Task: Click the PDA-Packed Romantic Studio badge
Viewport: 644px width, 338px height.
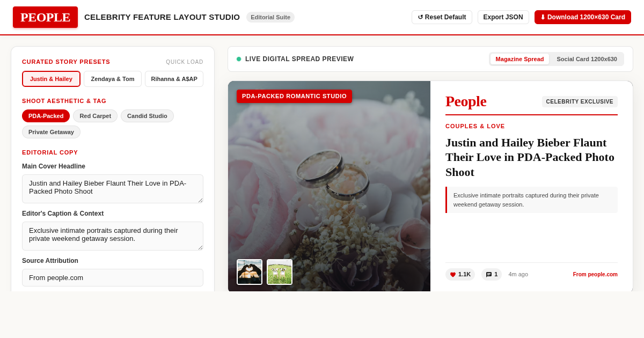Action: (294, 96)
